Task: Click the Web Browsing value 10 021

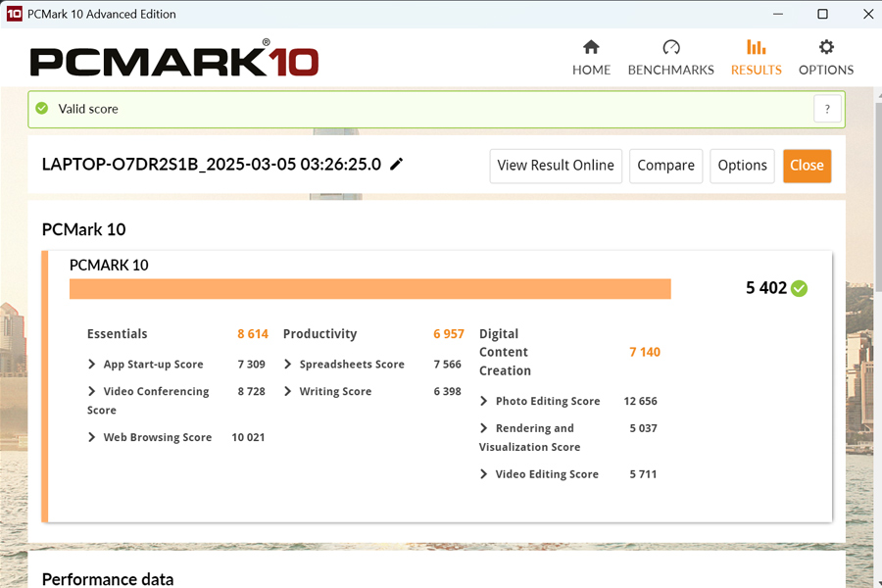Action: 248,437
